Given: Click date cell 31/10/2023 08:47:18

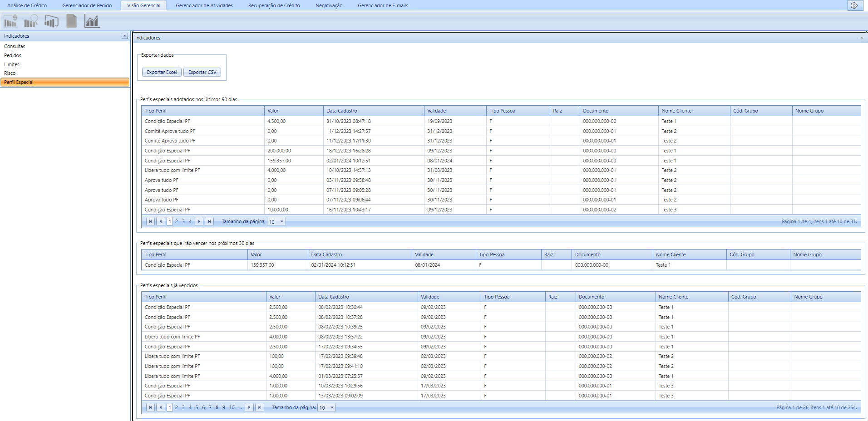Looking at the screenshot, I should 348,121.
